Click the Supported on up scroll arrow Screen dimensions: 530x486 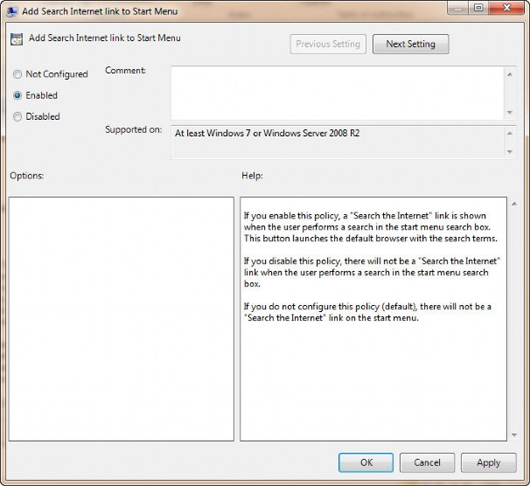point(510,134)
